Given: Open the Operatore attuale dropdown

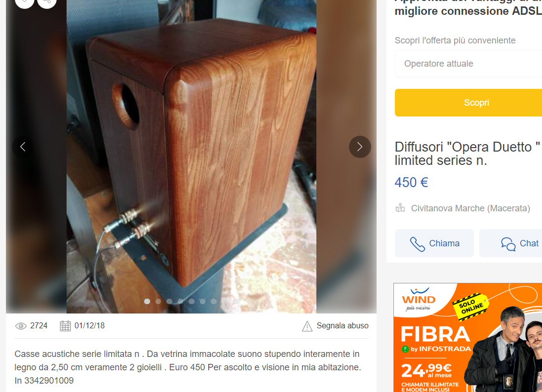Looking at the screenshot, I should (468, 64).
